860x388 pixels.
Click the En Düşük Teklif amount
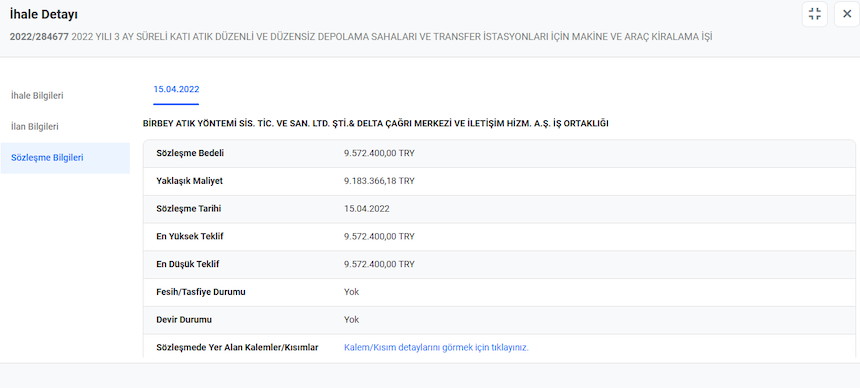coord(379,264)
